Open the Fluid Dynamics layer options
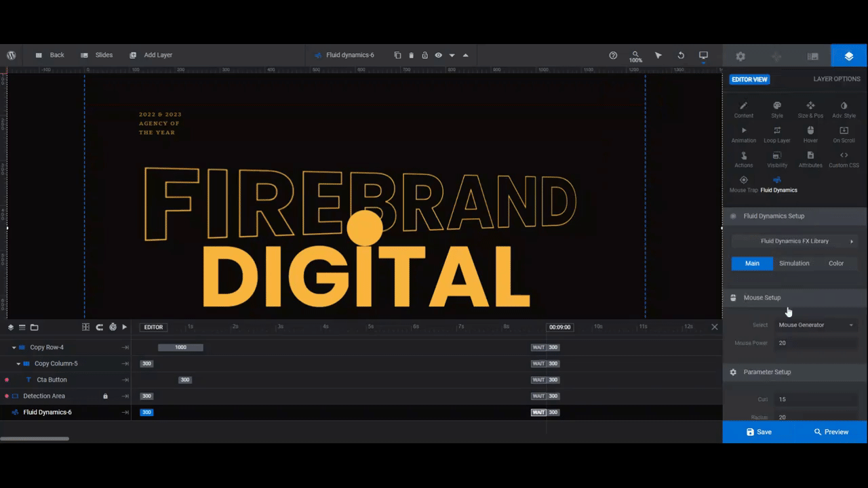The image size is (868, 488). 778,184
